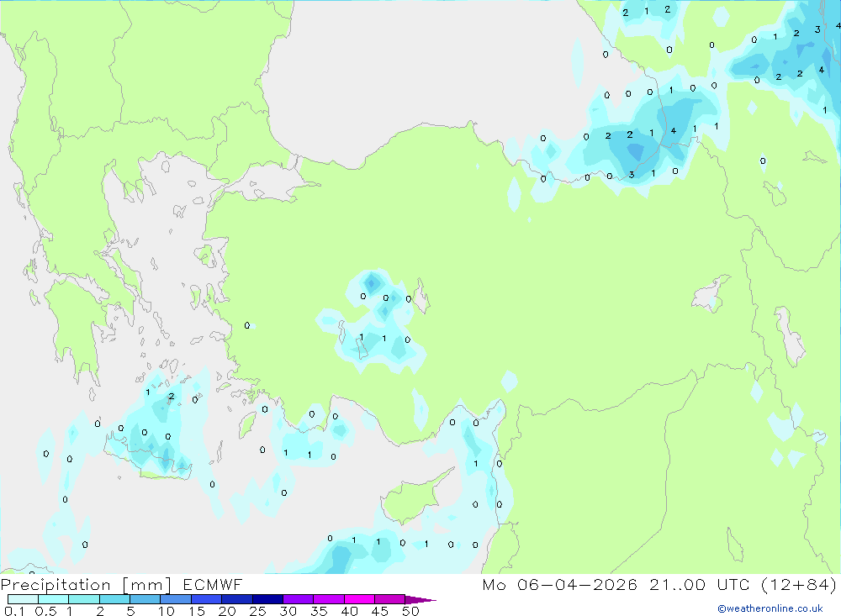
Task: Pick the 35–40 mm violet legend swatch
Action: [x=329, y=599]
